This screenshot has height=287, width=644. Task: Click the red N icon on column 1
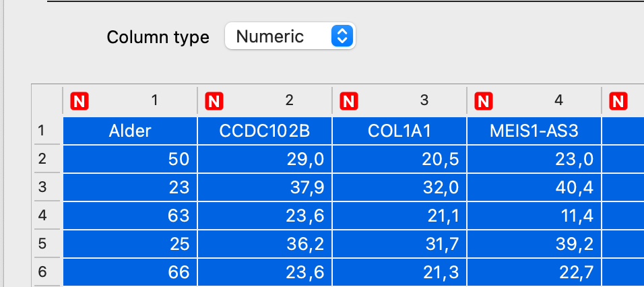tap(79, 101)
